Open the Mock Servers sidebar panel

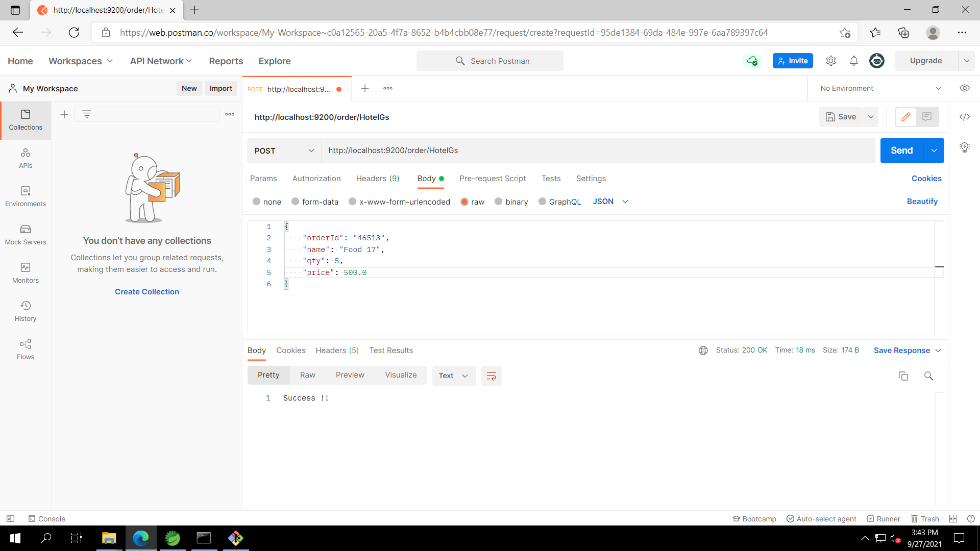click(x=26, y=235)
